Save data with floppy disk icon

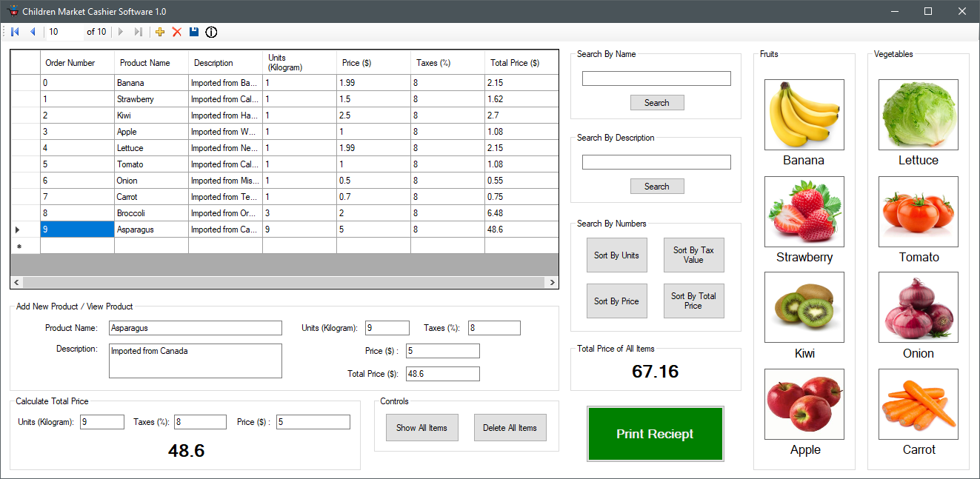coord(194,32)
